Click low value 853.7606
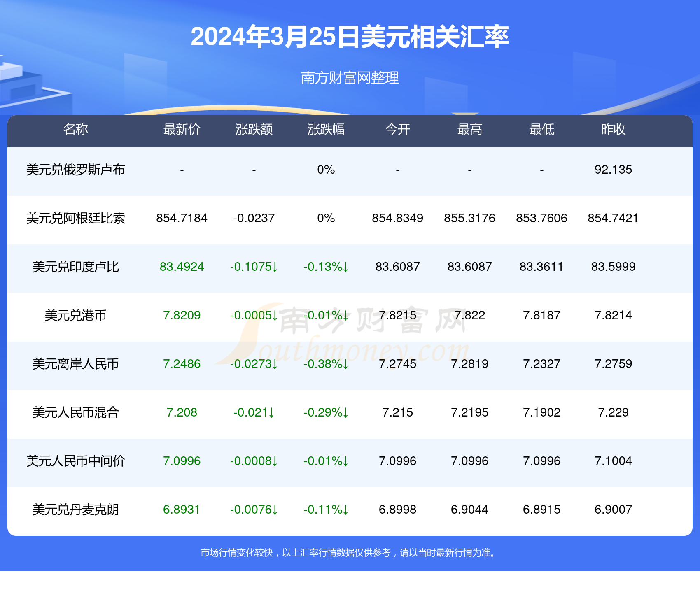This screenshot has width=700, height=605. coord(542,218)
